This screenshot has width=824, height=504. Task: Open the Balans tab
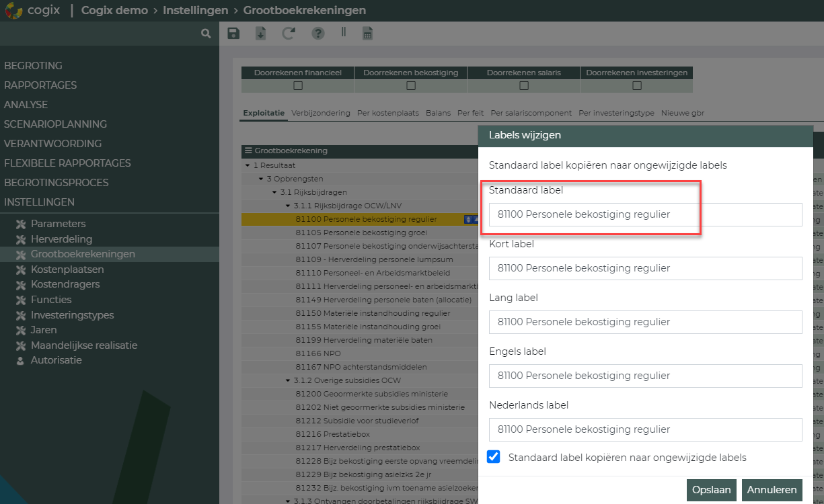click(x=438, y=113)
